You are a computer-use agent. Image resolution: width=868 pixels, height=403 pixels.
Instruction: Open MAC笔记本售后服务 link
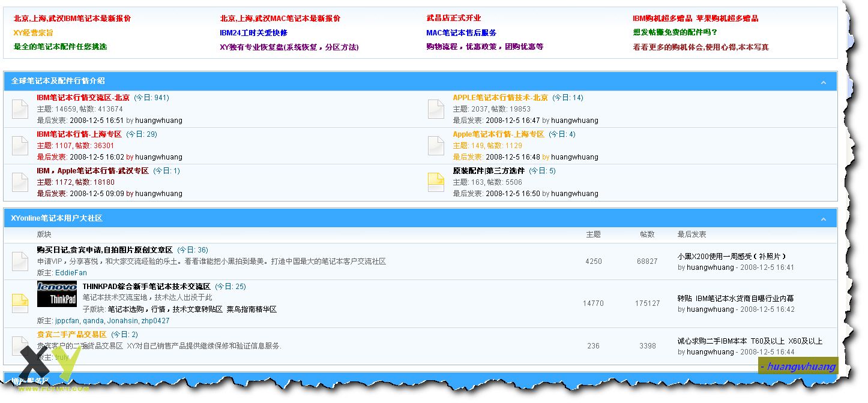[461, 33]
